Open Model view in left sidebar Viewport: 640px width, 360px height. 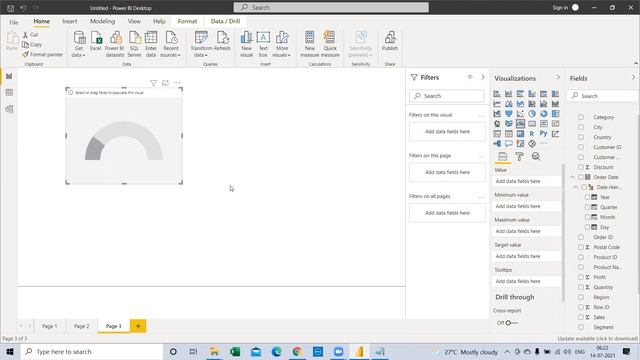tap(9, 109)
